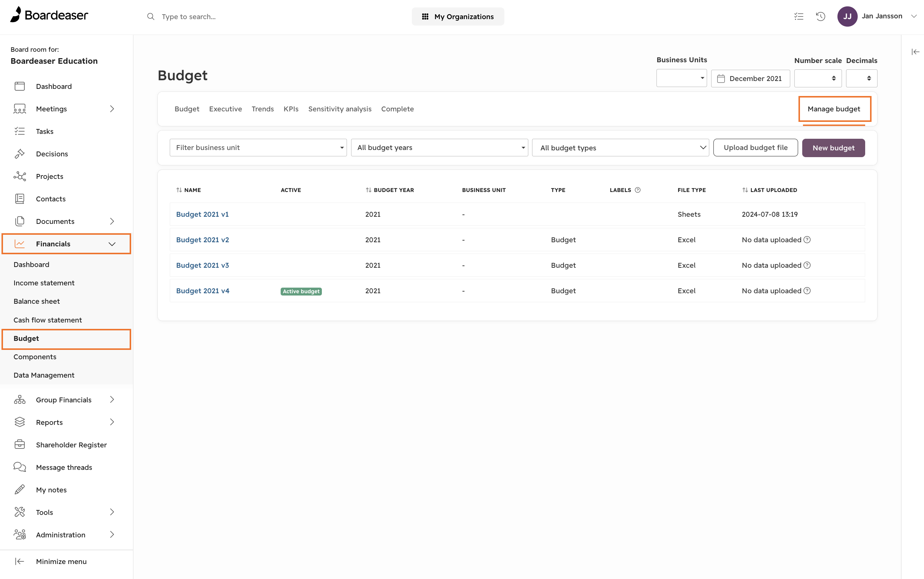
Task: Click the search magnifier icon
Action: 151,16
